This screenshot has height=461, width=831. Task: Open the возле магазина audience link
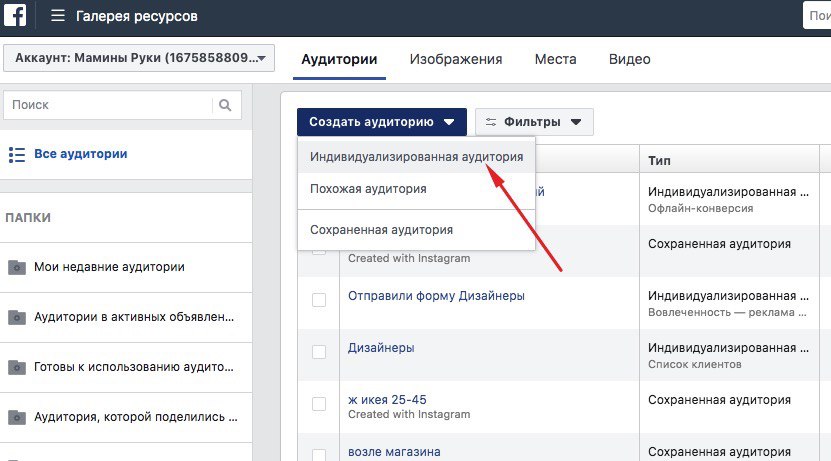394,451
